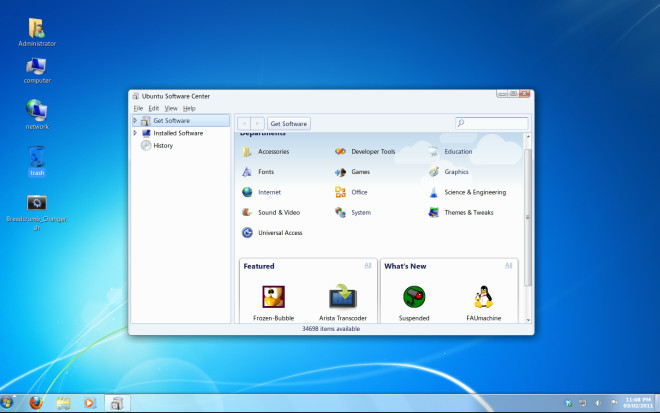Click the Get Software breadcrumb button
This screenshot has width=660, height=413.
pos(289,123)
